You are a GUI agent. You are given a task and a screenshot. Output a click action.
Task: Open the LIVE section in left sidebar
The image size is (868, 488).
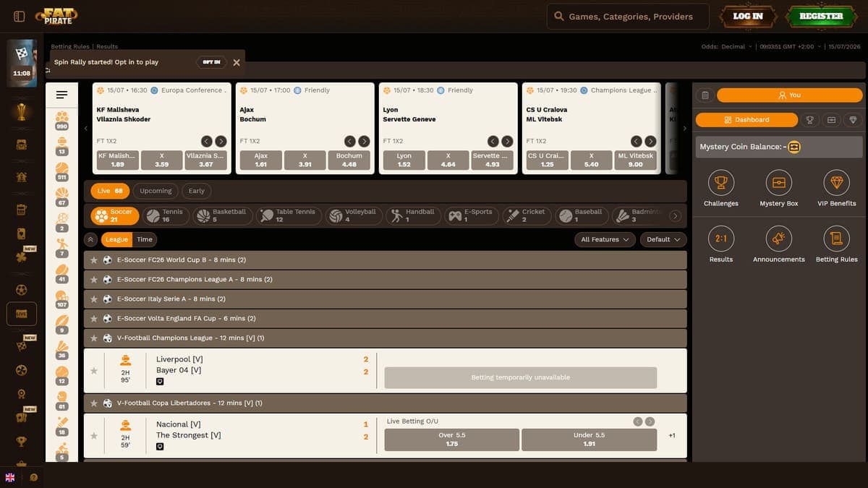pos(21,314)
